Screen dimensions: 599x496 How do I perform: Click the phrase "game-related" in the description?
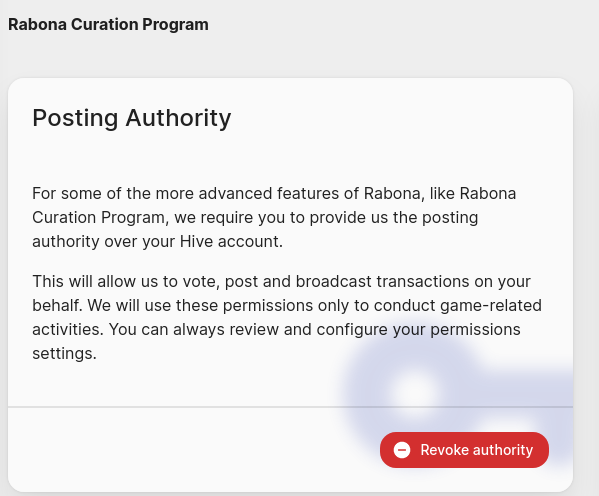(x=491, y=305)
